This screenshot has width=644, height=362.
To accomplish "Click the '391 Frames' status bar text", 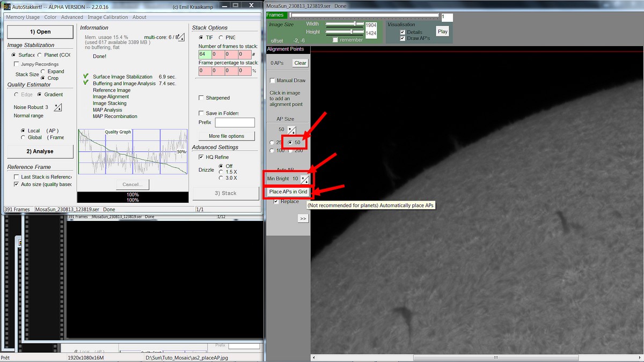I will 17,210.
